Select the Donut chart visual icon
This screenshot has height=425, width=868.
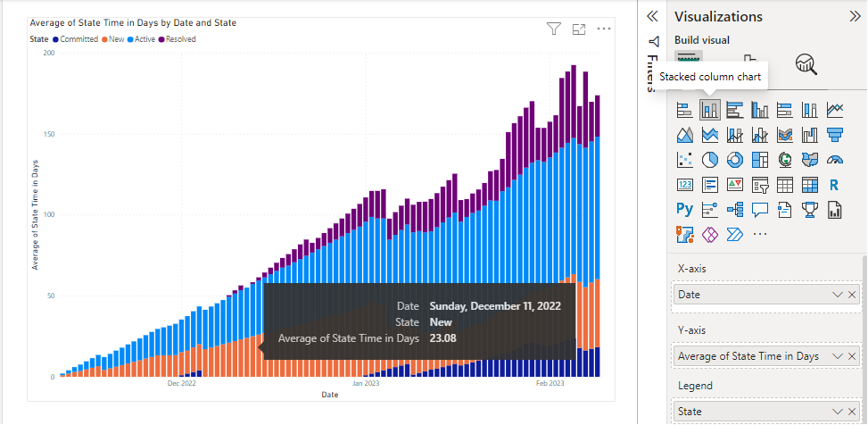click(x=735, y=160)
